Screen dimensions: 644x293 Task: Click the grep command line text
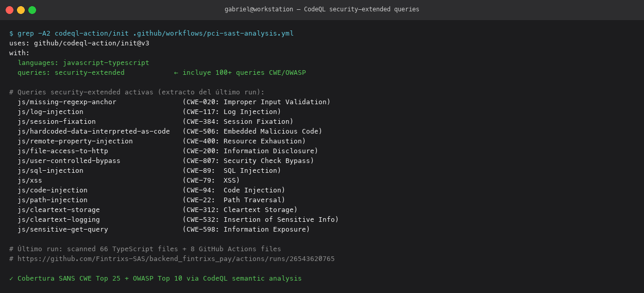pyautogui.click(x=151, y=34)
